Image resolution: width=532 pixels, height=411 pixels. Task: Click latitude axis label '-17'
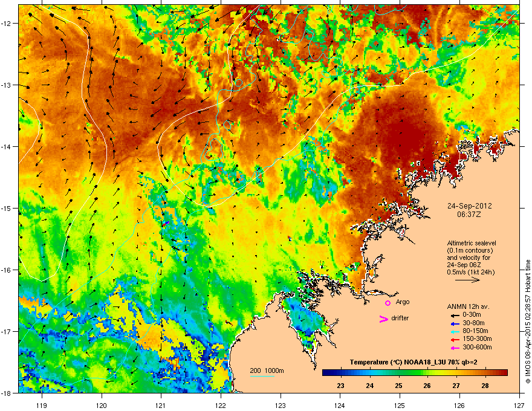(7, 331)
